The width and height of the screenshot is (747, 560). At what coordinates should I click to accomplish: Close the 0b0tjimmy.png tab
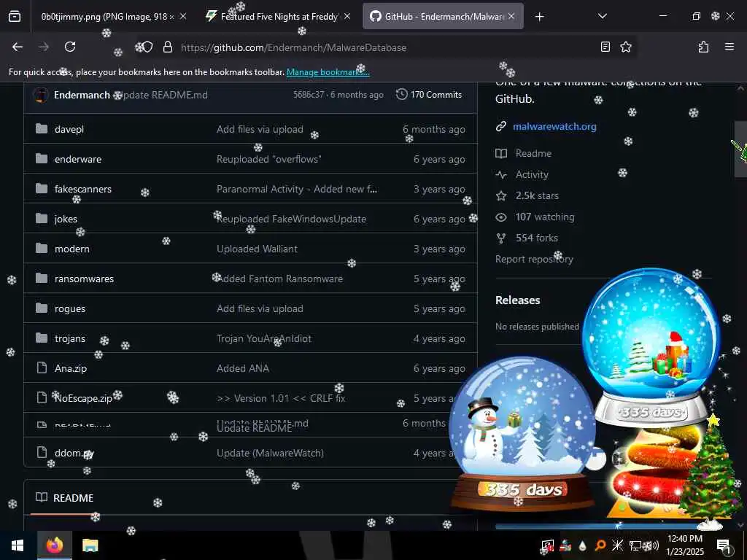pos(183,17)
